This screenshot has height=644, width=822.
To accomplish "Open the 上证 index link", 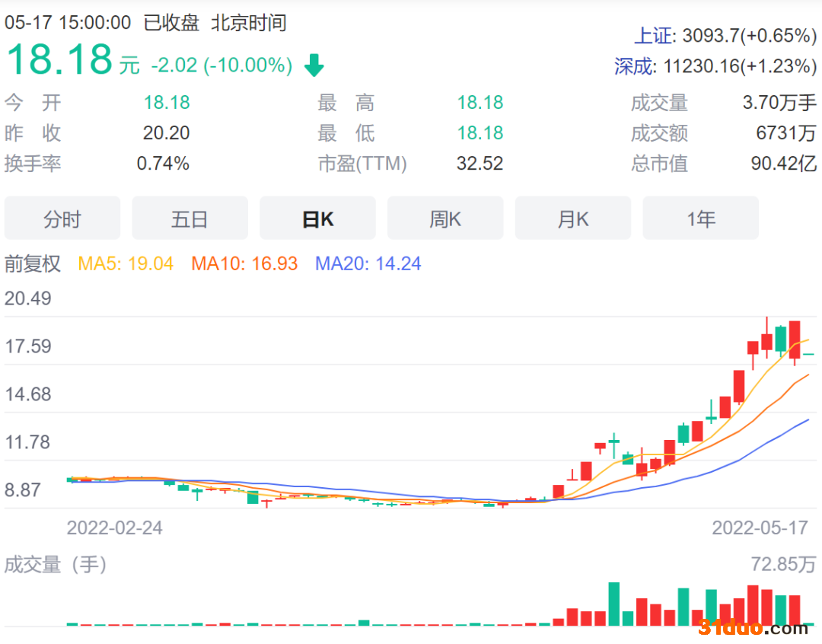I will coord(654,36).
